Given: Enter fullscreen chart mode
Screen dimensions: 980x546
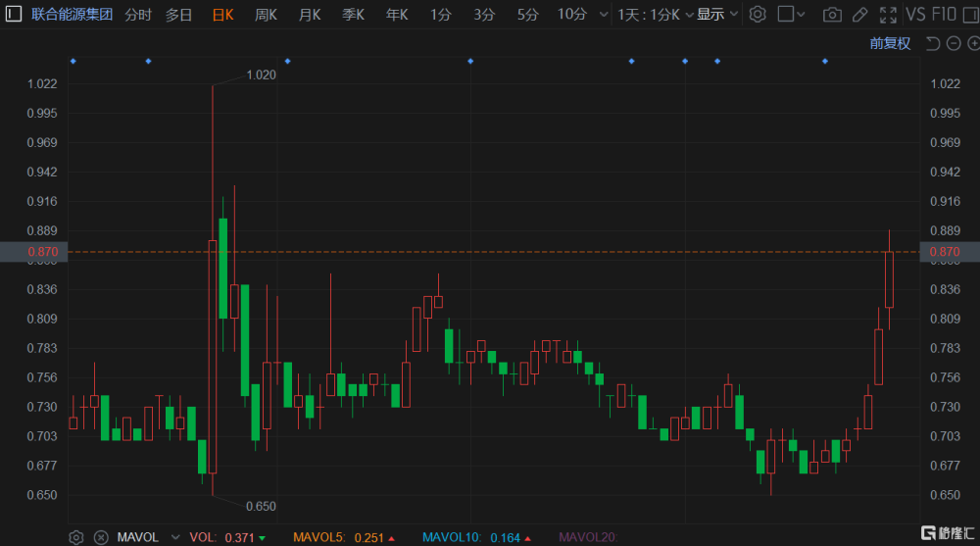Looking at the screenshot, I should 888,15.
